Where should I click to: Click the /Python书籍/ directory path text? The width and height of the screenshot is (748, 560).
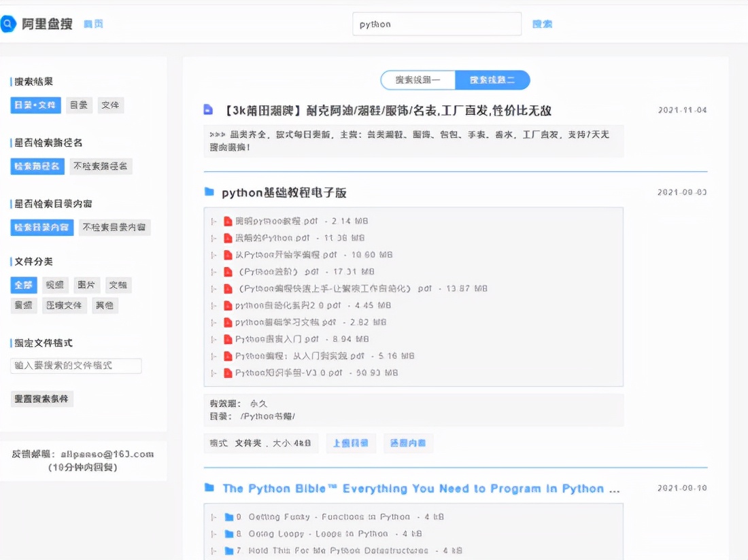(268, 417)
